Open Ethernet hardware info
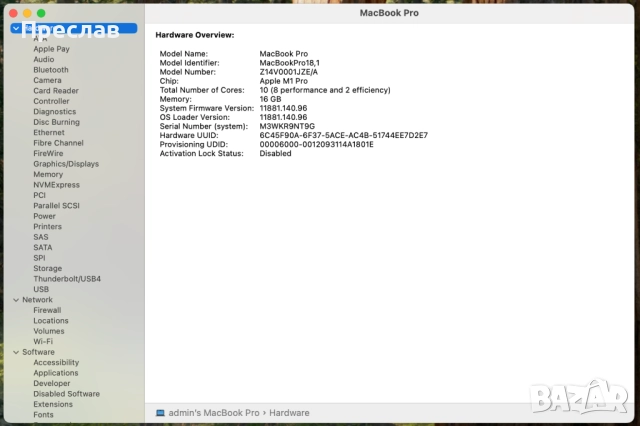The image size is (640, 426). click(x=49, y=133)
